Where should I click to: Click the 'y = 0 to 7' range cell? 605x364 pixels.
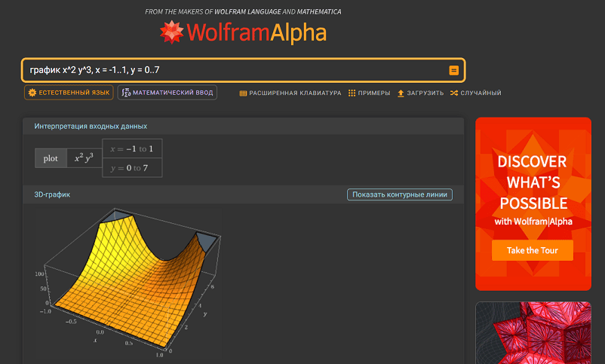pos(132,168)
